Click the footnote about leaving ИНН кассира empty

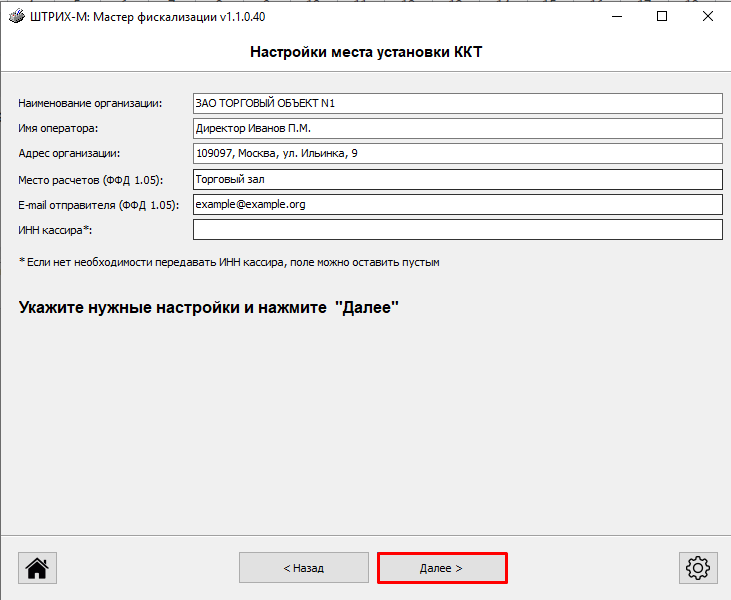[x=229, y=262]
